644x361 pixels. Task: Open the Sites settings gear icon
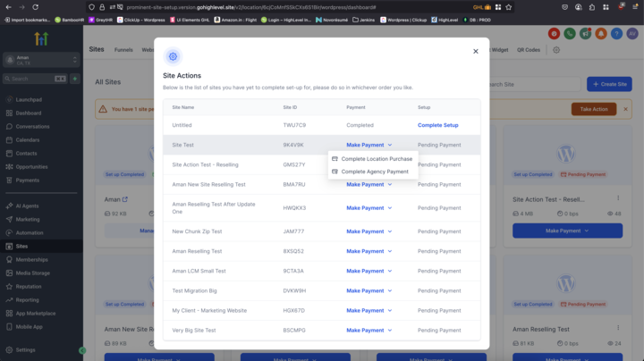[x=556, y=50]
